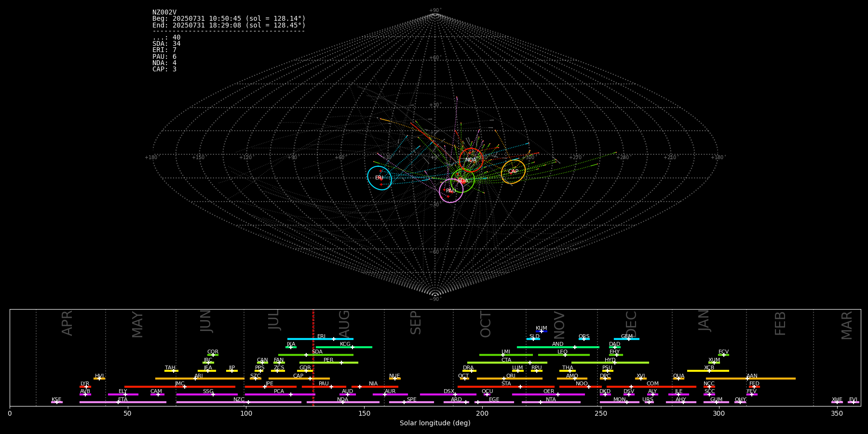Click the ETA shower bar on timeline
This screenshot has width=868, height=434.
point(123,402)
